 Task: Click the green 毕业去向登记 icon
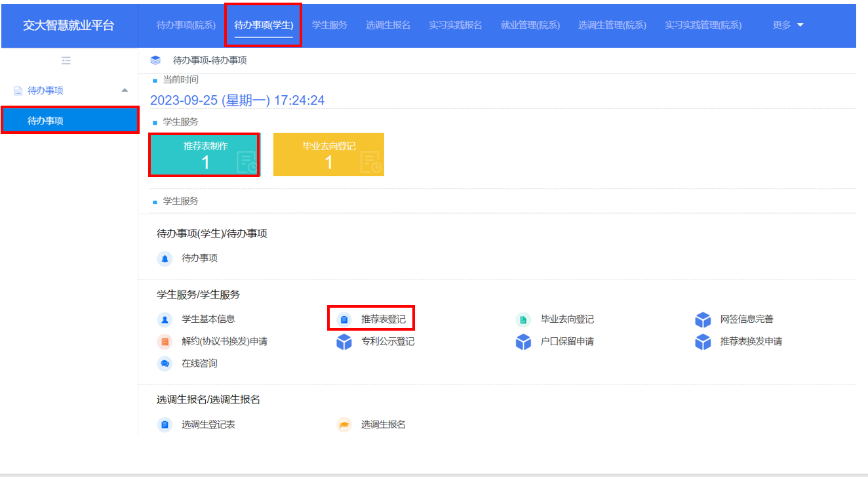[x=524, y=319]
